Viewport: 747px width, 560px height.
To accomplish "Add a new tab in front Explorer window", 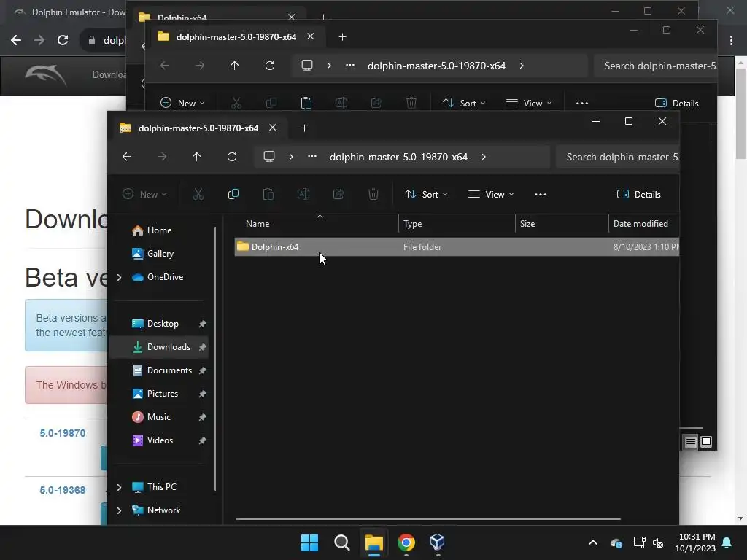I will [304, 128].
